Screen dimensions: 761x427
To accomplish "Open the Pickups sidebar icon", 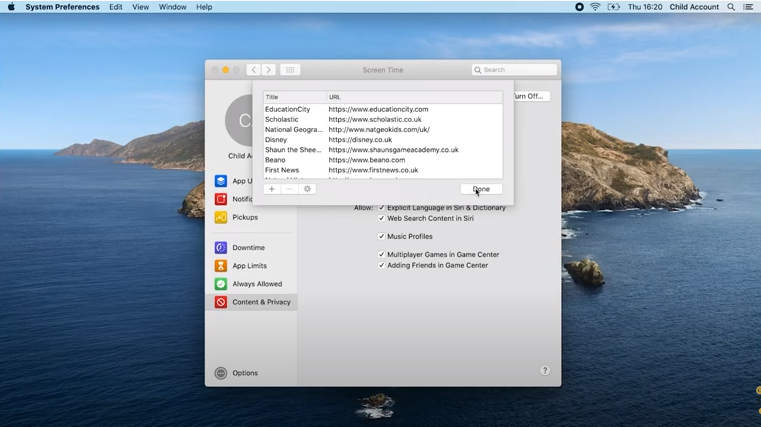I will click(221, 217).
